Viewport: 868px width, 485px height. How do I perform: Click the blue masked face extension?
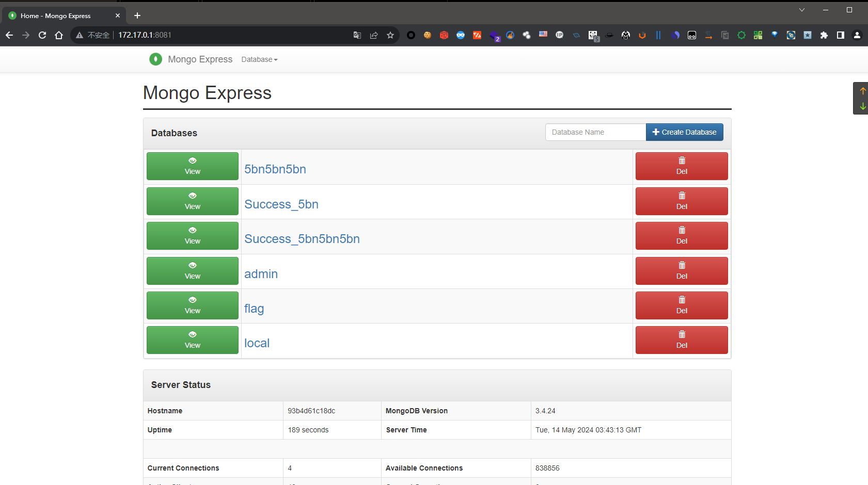461,35
